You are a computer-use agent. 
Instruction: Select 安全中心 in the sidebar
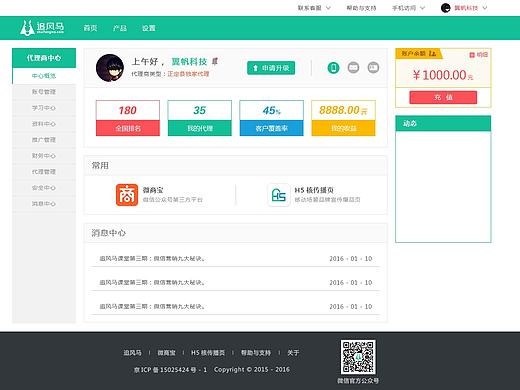(x=44, y=188)
